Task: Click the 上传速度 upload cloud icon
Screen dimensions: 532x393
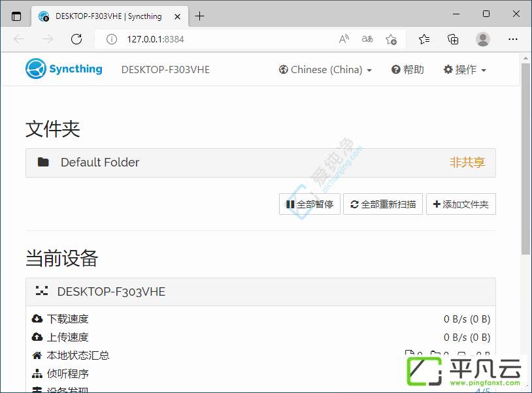Action: click(x=37, y=337)
